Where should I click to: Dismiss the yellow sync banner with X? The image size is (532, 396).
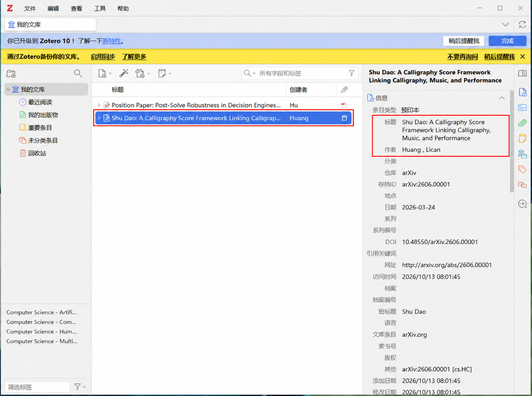522,57
